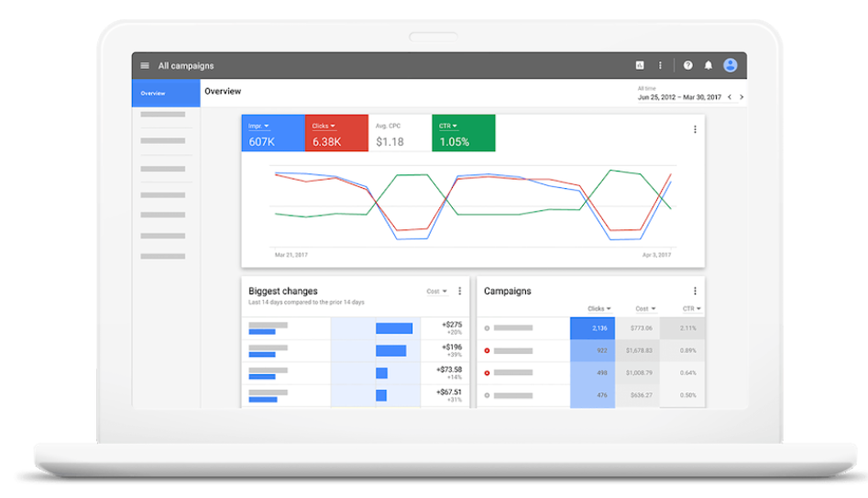Open the notifications bell
The image size is (868, 498).
[709, 65]
